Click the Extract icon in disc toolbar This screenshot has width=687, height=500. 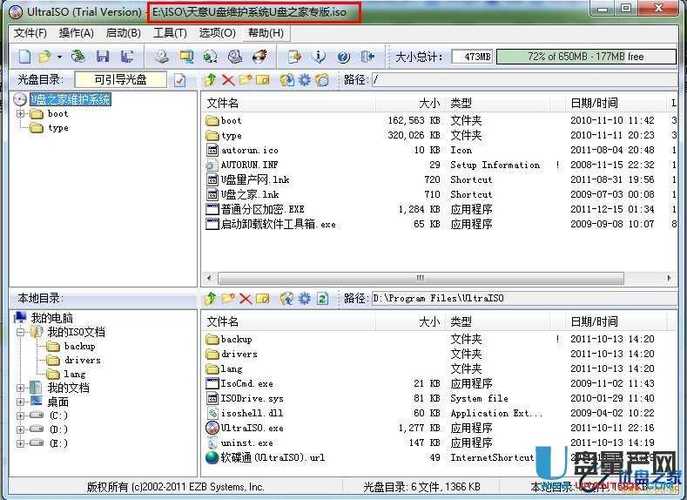click(287, 80)
